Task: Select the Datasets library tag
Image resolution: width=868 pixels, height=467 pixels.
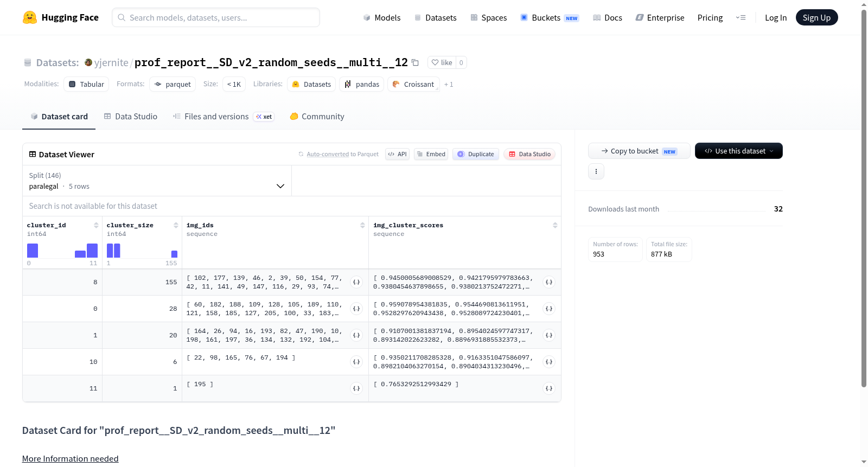Action: 311,84
